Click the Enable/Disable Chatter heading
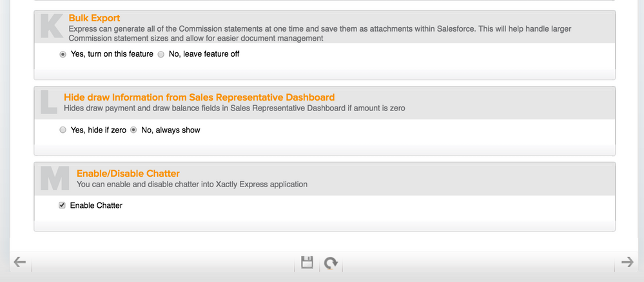Viewport: 644px width, 282px height. click(128, 174)
